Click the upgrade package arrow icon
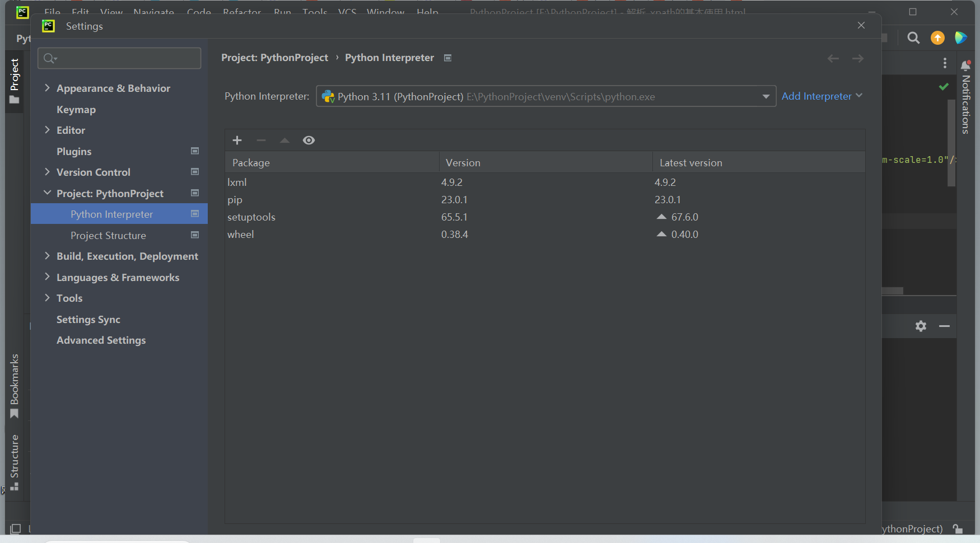Viewport: 980px width, 543px height. (x=284, y=140)
